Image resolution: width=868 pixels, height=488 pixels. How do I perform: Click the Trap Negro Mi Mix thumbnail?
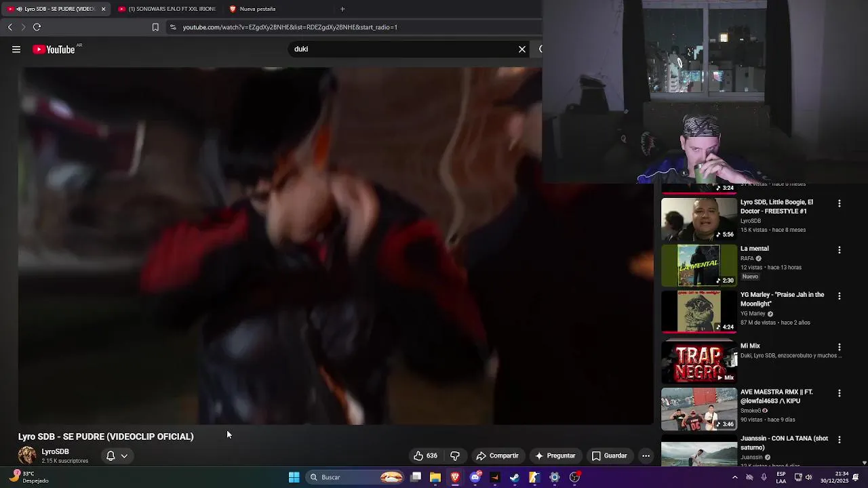[x=698, y=363]
